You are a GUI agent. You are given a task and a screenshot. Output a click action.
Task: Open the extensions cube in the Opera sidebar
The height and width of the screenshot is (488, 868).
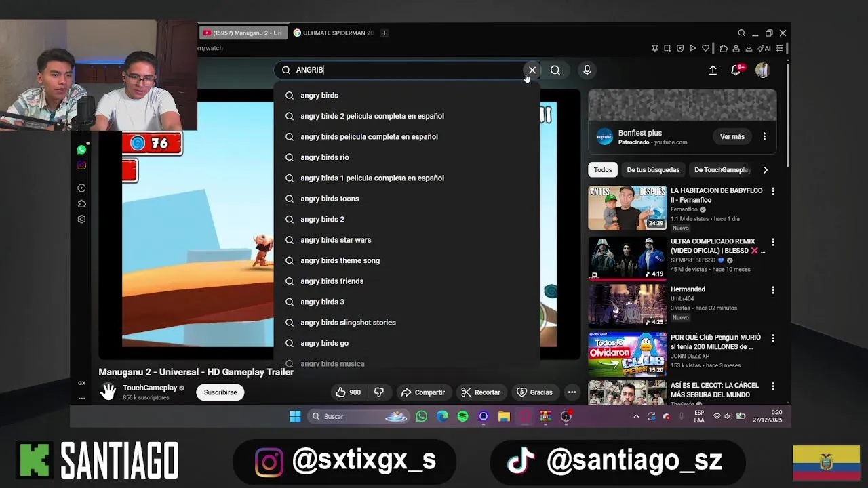tap(81, 203)
